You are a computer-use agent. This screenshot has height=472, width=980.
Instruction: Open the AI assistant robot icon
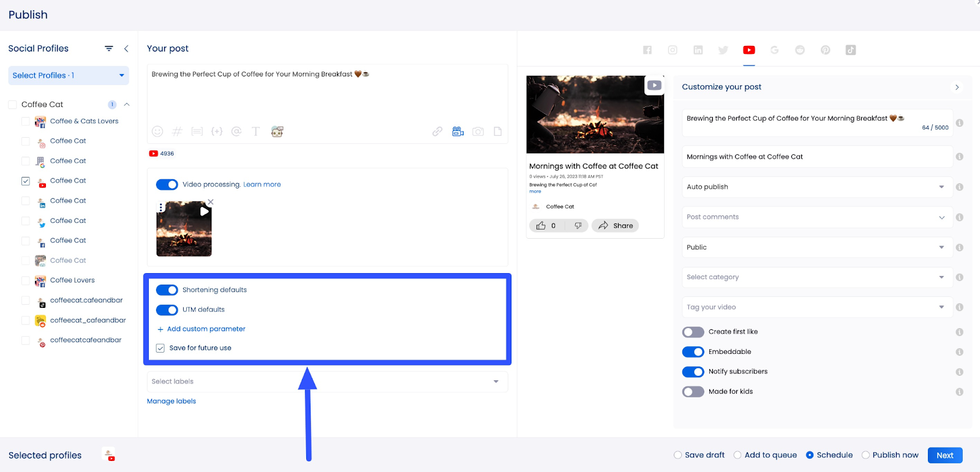click(277, 132)
